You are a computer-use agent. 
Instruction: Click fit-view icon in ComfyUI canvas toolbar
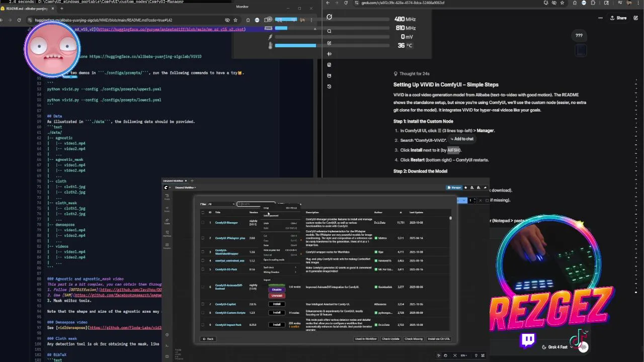455,355
